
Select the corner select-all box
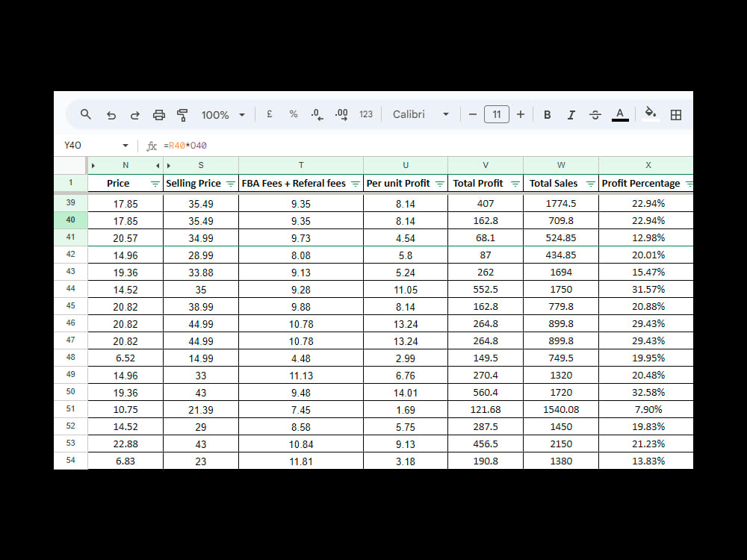[69, 165]
